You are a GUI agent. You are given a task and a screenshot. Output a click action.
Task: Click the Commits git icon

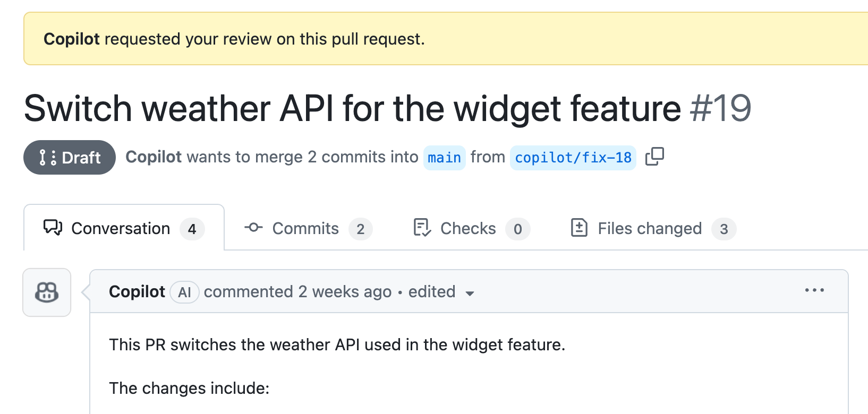[x=254, y=228]
